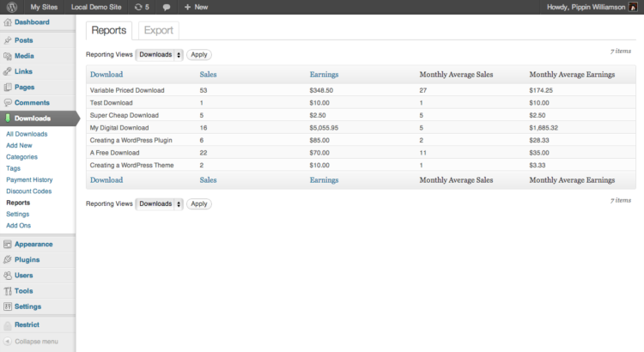This screenshot has width=644, height=352.
Task: Click the top 7 items count
Action: click(x=621, y=52)
